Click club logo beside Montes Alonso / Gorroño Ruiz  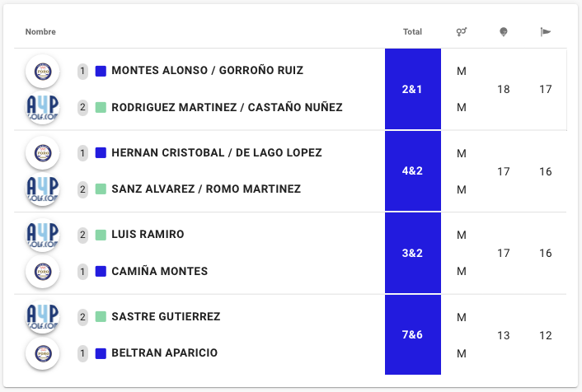42,72
